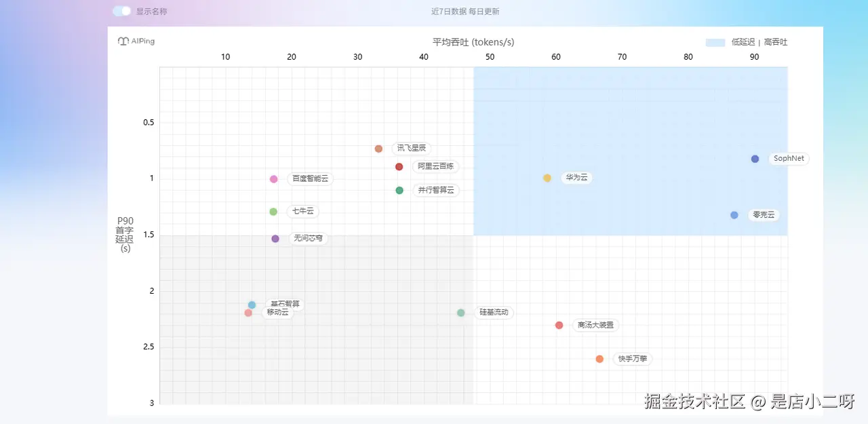
Task: Click the 硅基流动 name label
Action: pyautogui.click(x=494, y=313)
